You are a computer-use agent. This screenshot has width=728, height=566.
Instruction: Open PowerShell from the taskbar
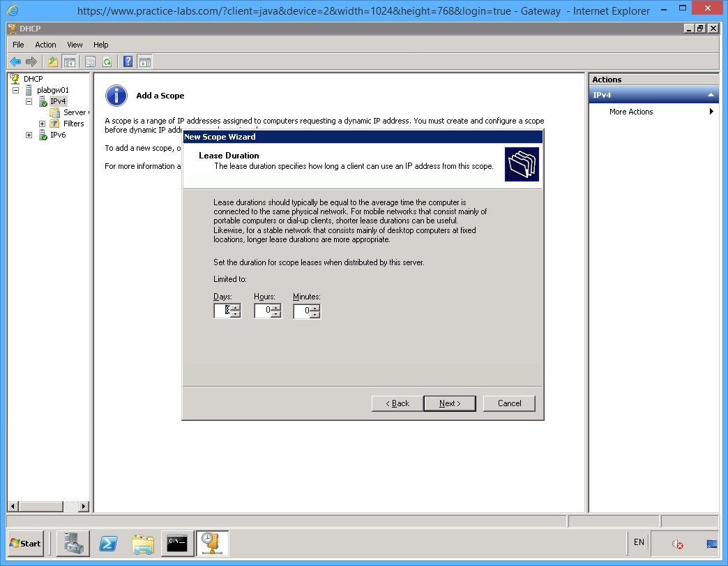click(108, 544)
